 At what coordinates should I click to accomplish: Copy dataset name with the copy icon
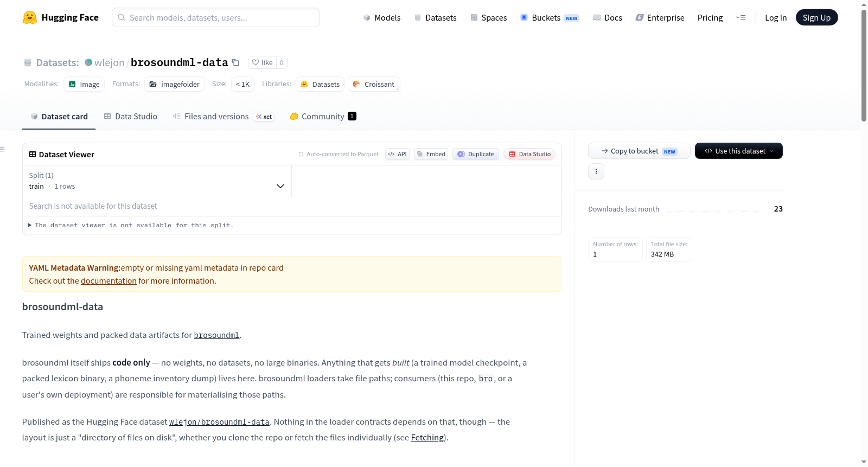point(235,62)
